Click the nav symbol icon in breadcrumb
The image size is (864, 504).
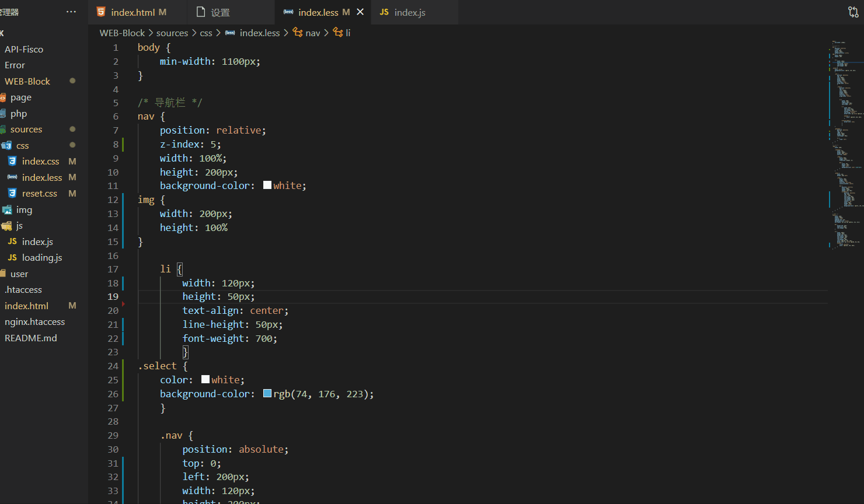(298, 32)
